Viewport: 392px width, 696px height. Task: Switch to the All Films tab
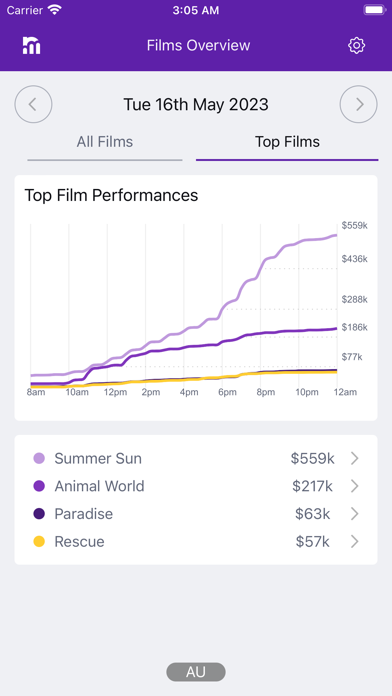tap(105, 143)
